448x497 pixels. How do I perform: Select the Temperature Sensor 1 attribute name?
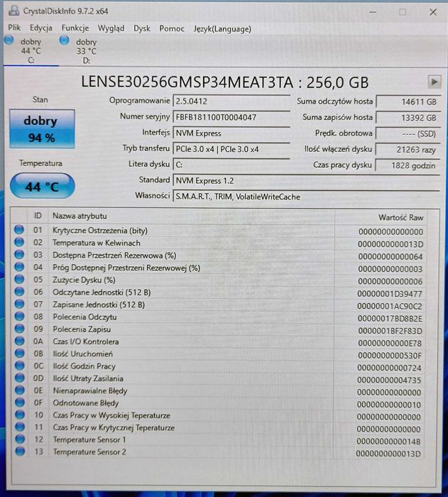coord(89,439)
